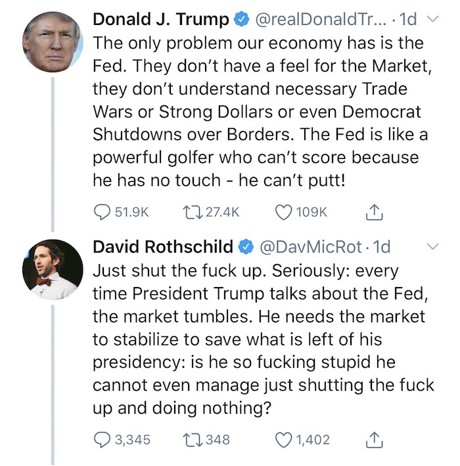This screenshot has height=466, width=460.
Task: Click the 1d timestamp on Rothschild's tweet
Action: (x=382, y=247)
